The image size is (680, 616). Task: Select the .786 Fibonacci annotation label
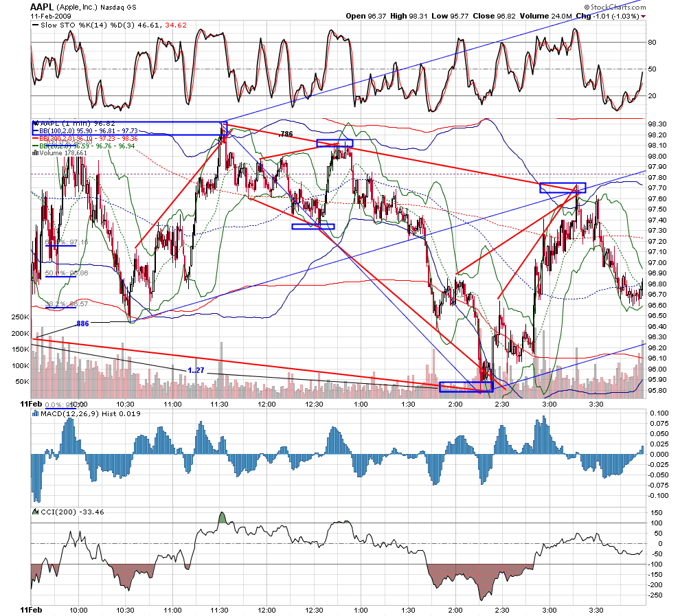point(286,134)
